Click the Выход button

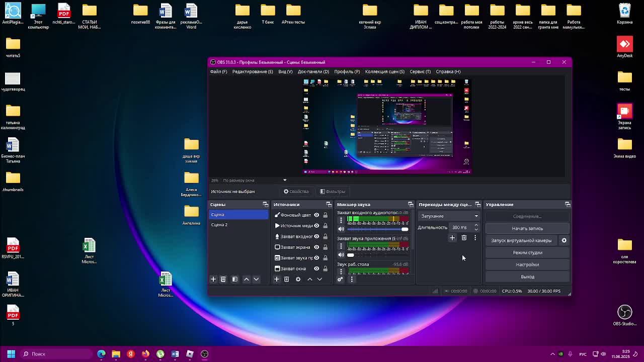coord(527,277)
